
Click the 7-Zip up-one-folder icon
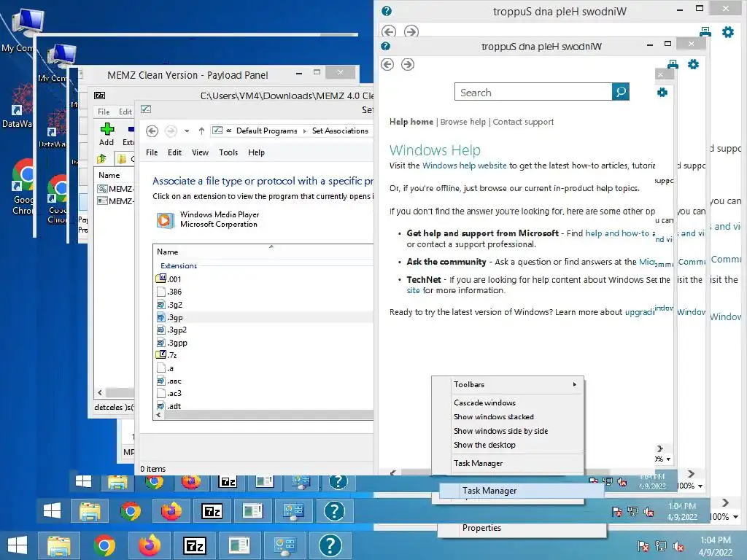click(101, 159)
